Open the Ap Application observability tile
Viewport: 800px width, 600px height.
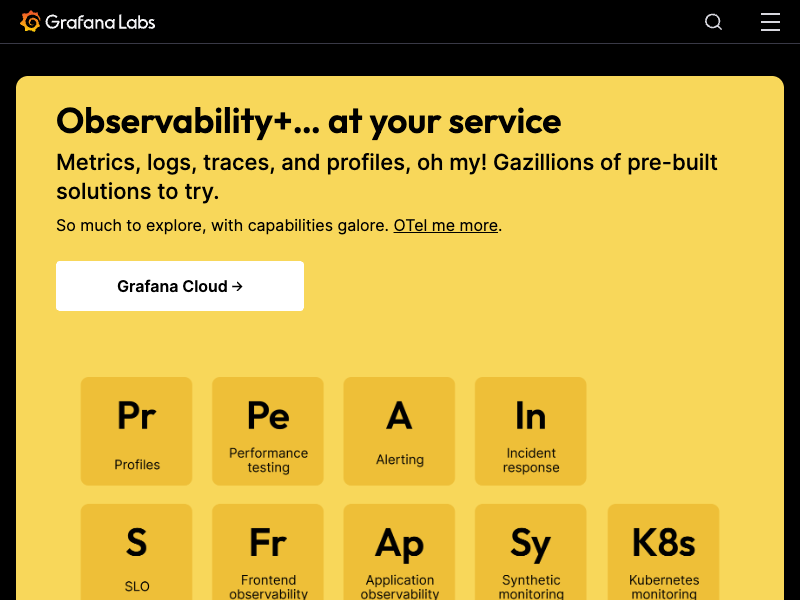coord(399,552)
